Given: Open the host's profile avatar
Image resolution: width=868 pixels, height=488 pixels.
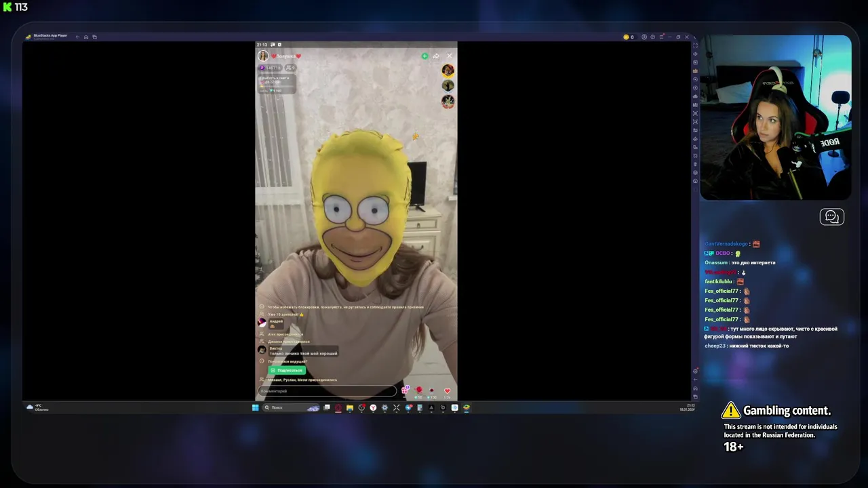Looking at the screenshot, I should [x=263, y=56].
